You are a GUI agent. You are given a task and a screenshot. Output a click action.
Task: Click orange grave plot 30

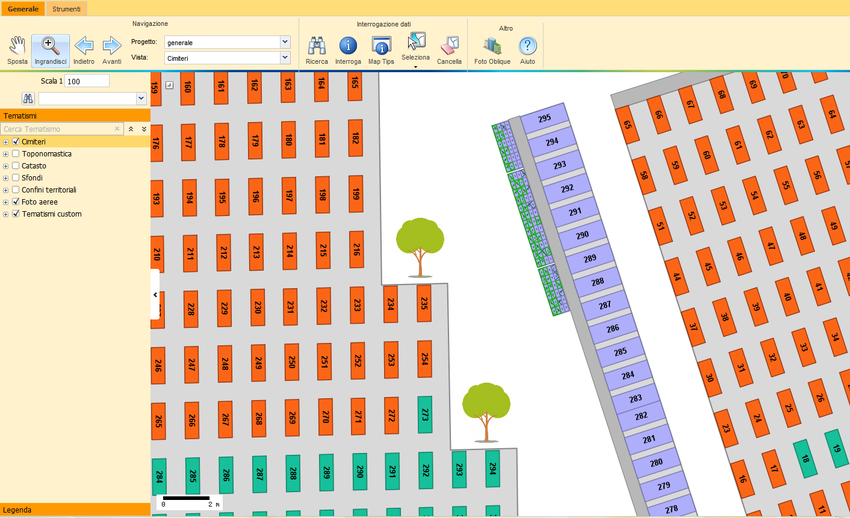710,378
